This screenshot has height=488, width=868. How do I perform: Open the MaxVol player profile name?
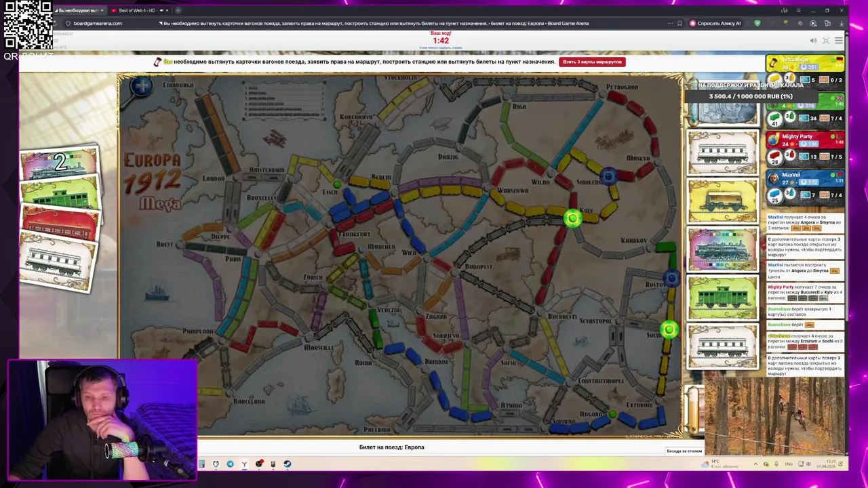click(791, 175)
